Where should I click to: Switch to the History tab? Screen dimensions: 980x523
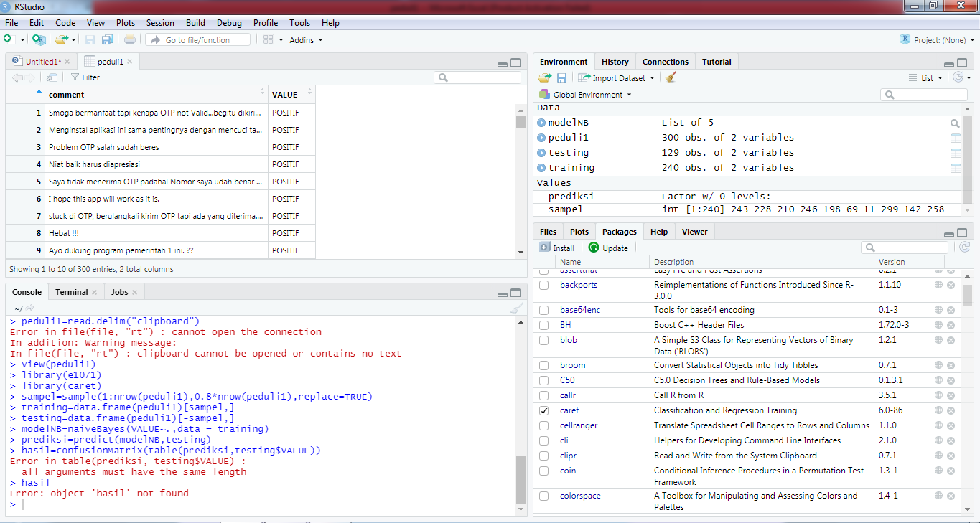click(615, 62)
